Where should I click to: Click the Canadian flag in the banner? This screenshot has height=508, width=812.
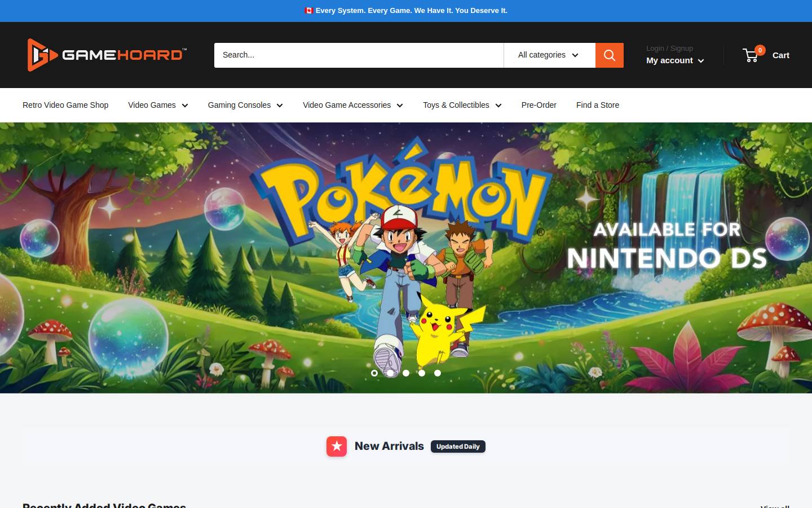(308, 10)
